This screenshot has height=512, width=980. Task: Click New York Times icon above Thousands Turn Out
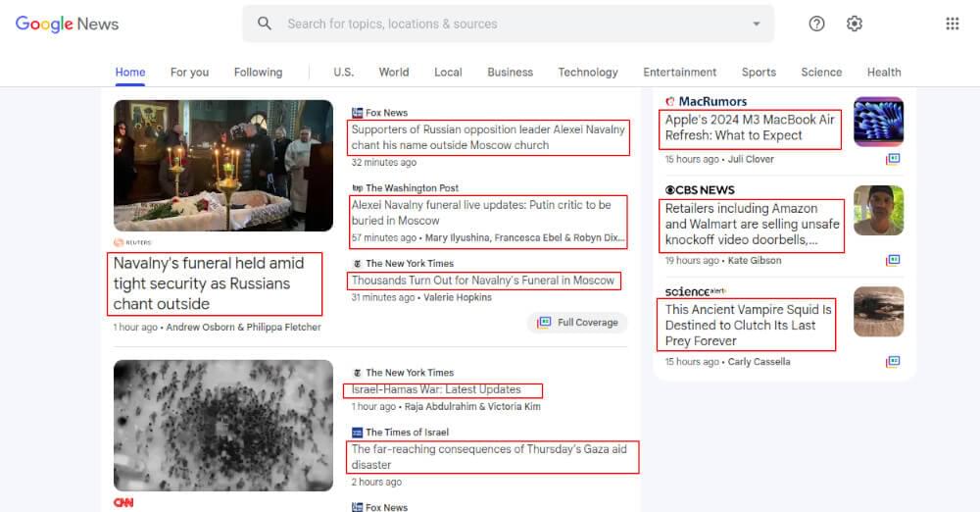pyautogui.click(x=357, y=264)
